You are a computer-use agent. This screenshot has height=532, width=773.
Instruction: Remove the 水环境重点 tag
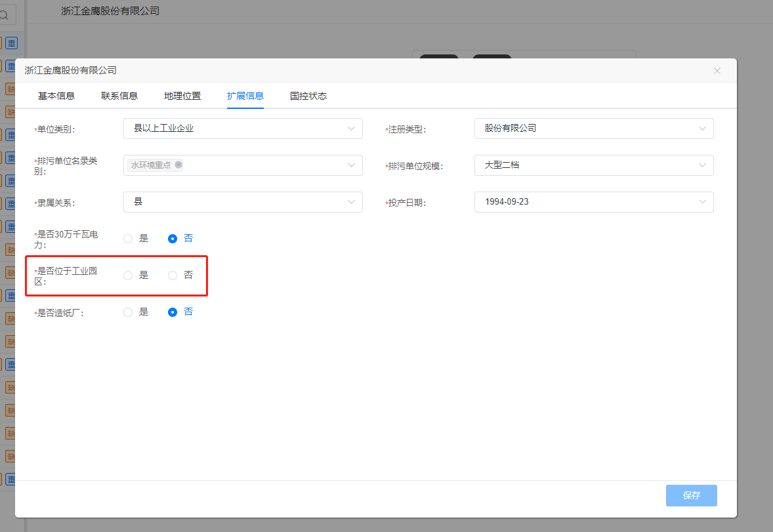178,165
